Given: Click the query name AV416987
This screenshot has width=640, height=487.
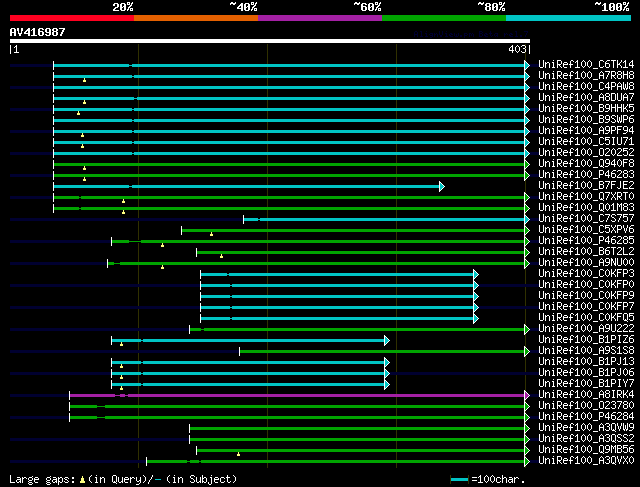Looking at the screenshot, I should (x=38, y=32).
